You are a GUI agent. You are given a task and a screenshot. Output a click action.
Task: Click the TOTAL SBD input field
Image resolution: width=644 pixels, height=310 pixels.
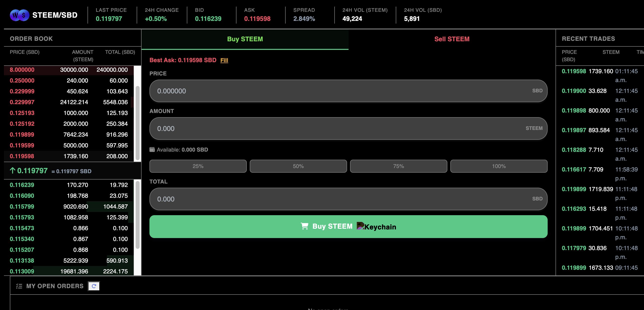coord(348,199)
